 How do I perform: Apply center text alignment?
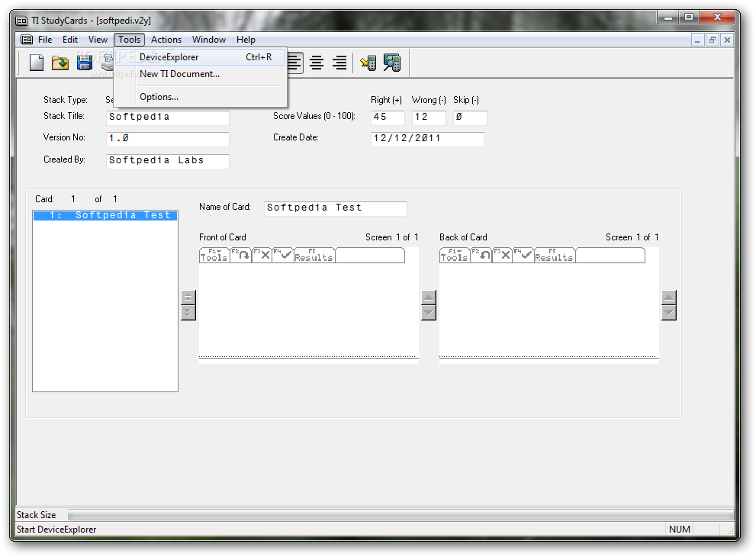[x=317, y=63]
